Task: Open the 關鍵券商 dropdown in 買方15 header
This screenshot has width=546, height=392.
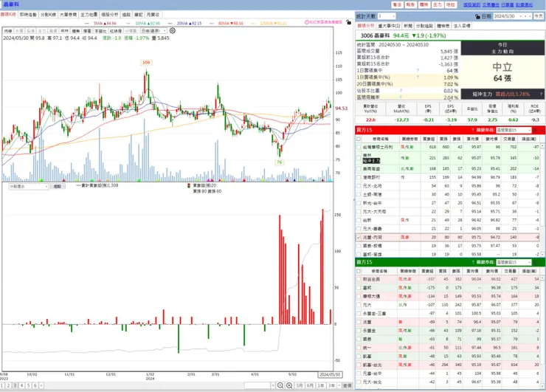Action: coord(514,130)
